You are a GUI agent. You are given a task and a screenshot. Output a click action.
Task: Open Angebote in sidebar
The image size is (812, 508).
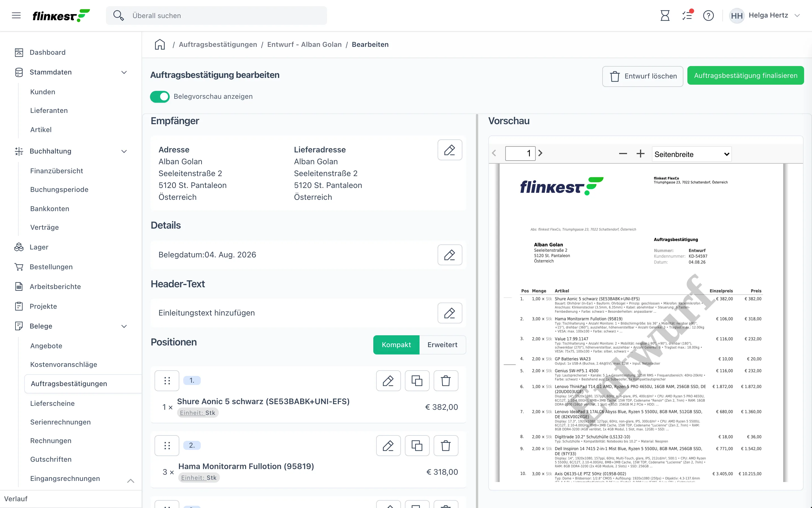coord(46,346)
